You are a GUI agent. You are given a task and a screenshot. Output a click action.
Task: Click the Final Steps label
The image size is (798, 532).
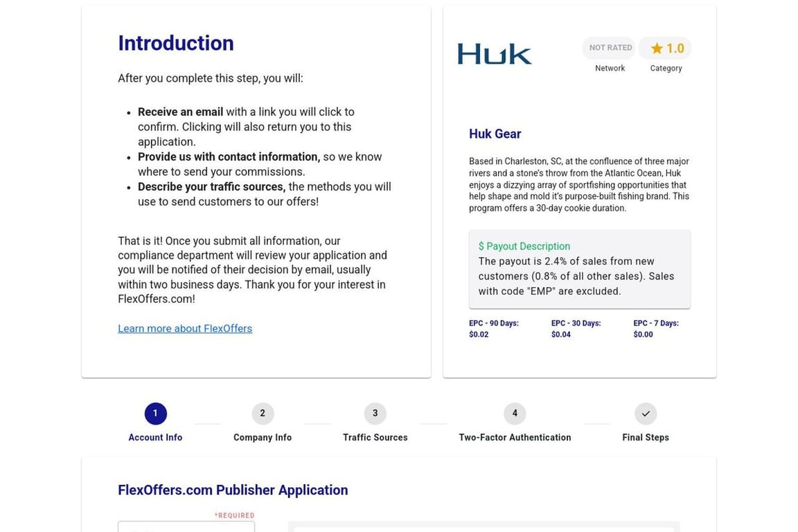pos(646,437)
